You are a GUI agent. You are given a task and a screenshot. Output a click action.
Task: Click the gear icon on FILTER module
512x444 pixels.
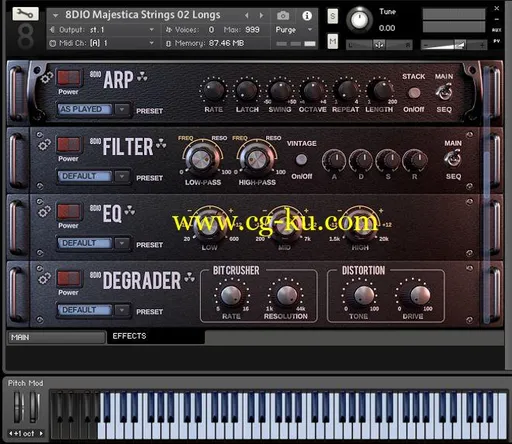pos(44,145)
